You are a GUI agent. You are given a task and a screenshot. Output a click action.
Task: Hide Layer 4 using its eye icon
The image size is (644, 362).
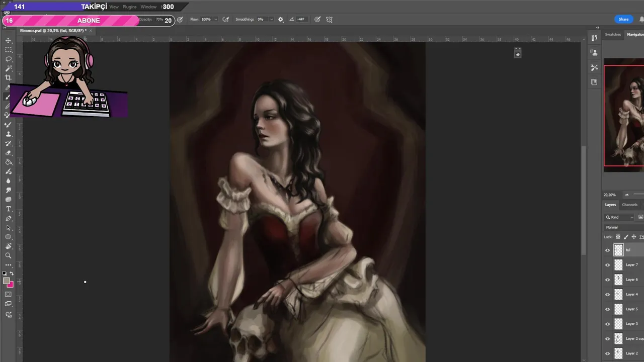[607, 295]
